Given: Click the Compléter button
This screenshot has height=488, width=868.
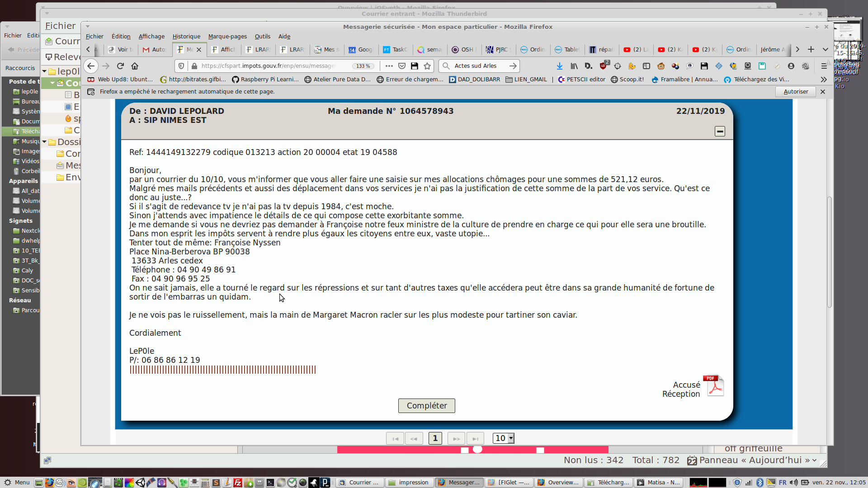Looking at the screenshot, I should click(426, 406).
